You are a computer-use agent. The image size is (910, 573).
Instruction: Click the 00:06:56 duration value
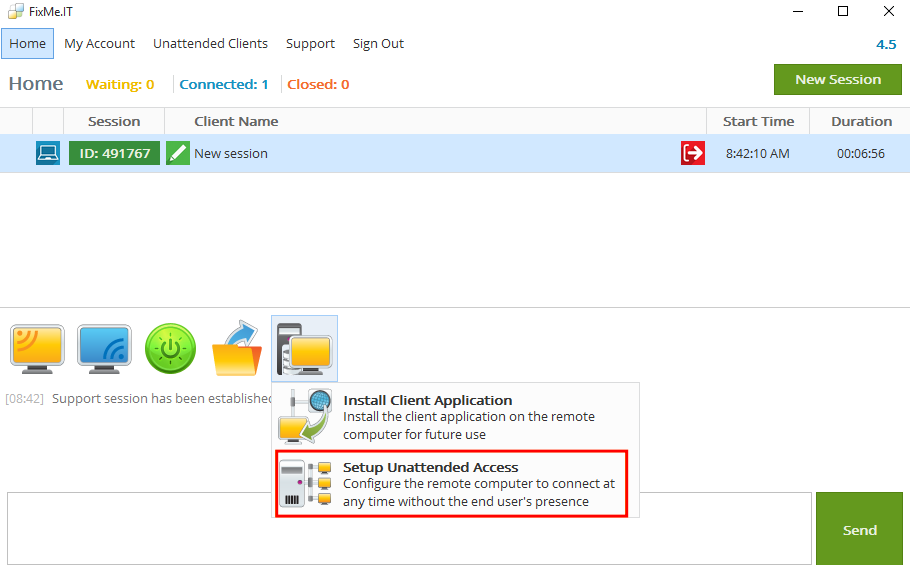pos(861,154)
